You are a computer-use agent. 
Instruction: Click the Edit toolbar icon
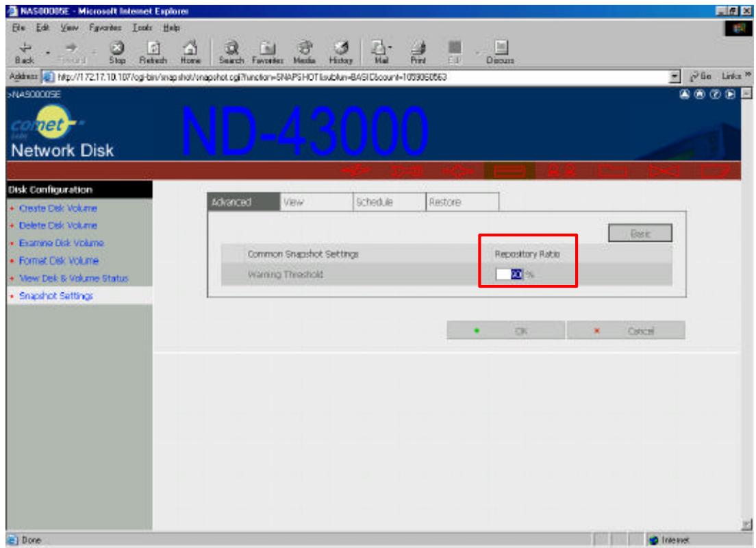[x=454, y=52]
